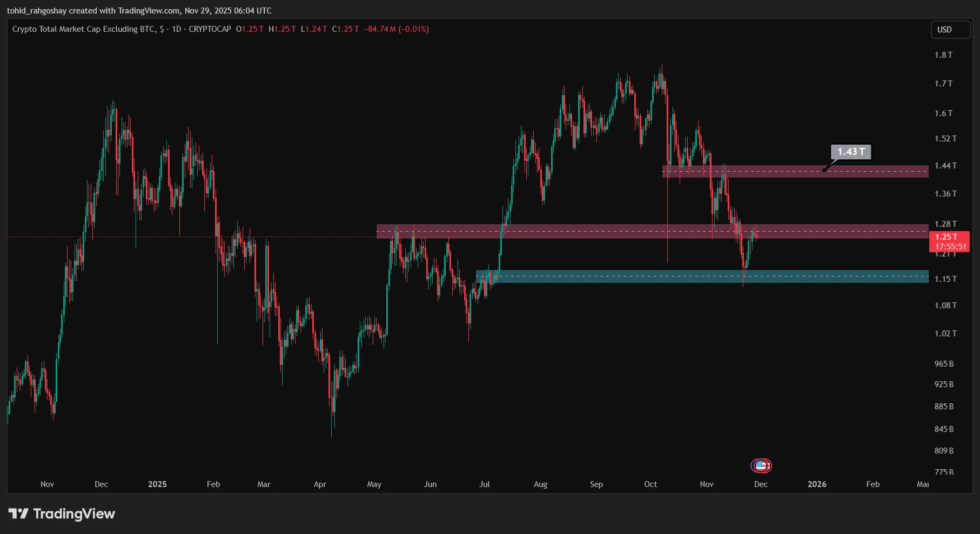Click the Crypto Total Market Cap Excluding BTC title

pos(83,29)
